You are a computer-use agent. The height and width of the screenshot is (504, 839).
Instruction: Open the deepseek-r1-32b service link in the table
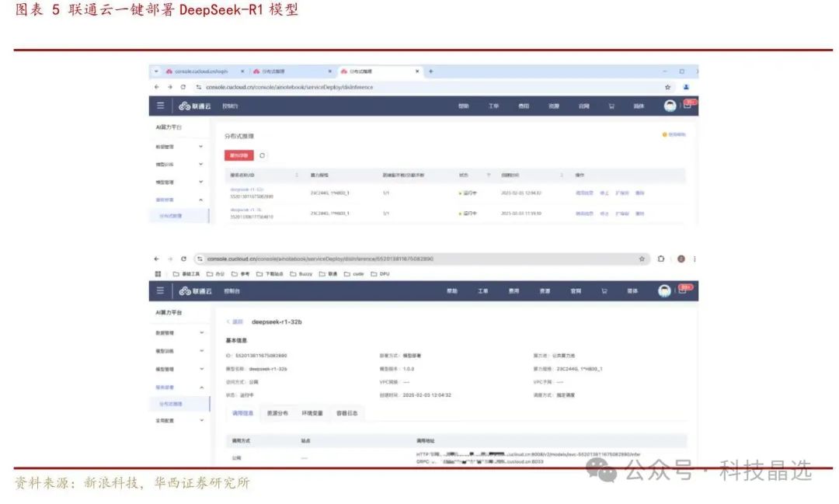coord(247,189)
